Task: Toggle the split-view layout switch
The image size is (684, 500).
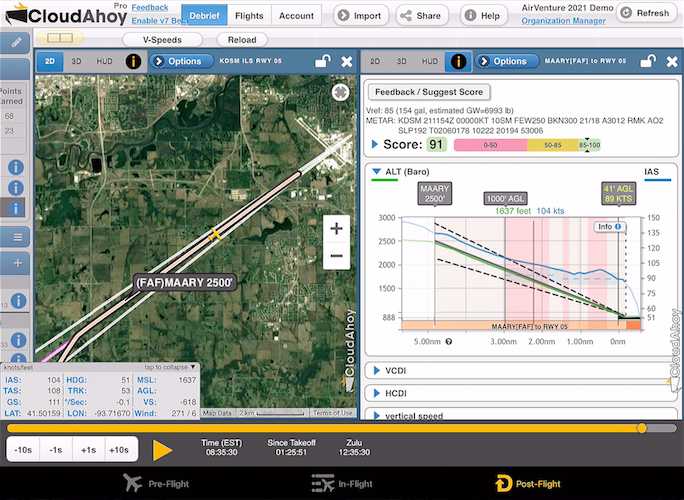Action: point(59,38)
